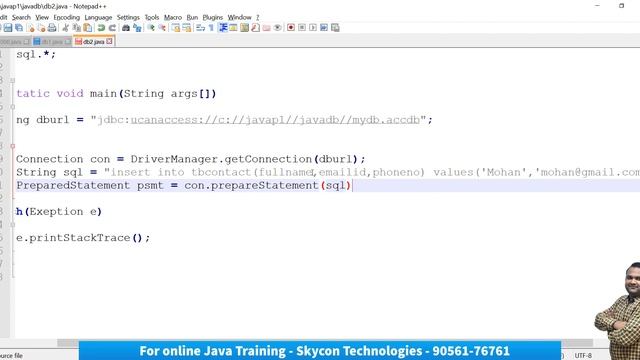The image size is (640, 360).
Task: Click the horizontal scrollbar thumb
Action: click(x=325, y=343)
